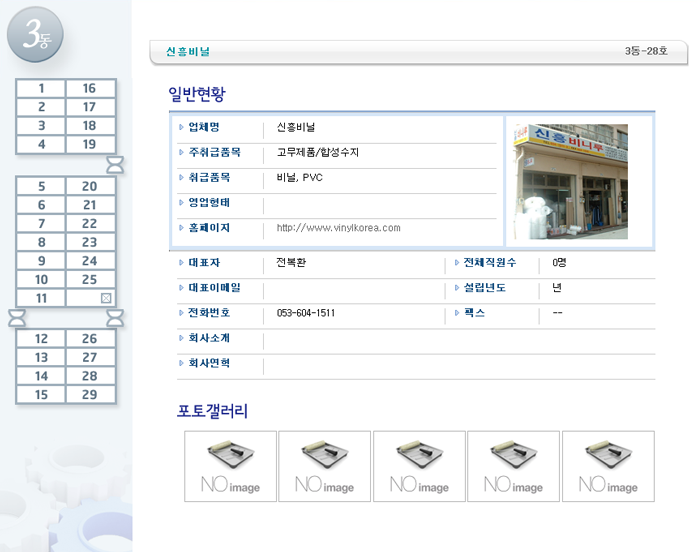Select unit 18 in the floor map
The width and height of the screenshot is (697, 552).
click(x=90, y=126)
